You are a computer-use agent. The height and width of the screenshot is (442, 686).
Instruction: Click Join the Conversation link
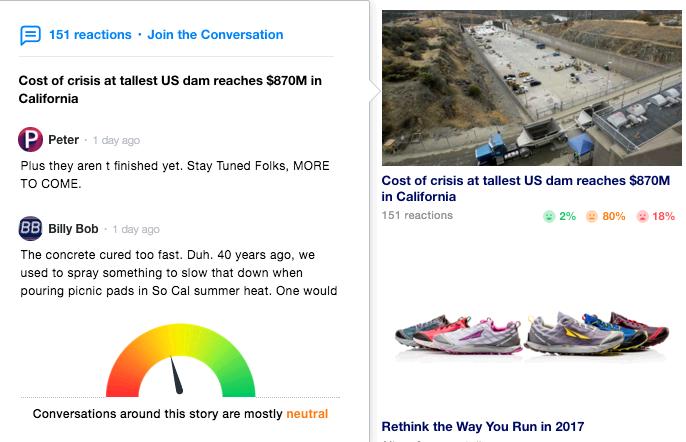pos(215,35)
